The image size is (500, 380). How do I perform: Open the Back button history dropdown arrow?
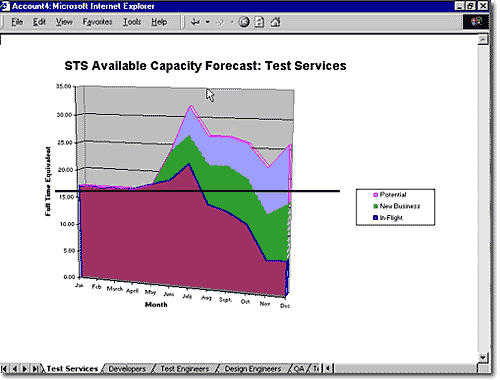207,22
